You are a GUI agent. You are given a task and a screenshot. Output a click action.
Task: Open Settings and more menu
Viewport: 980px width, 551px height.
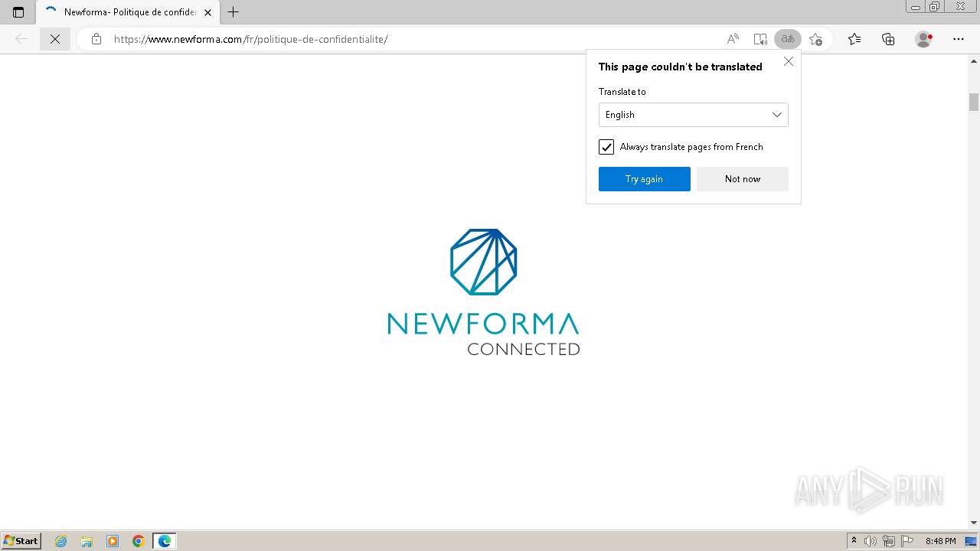click(959, 39)
